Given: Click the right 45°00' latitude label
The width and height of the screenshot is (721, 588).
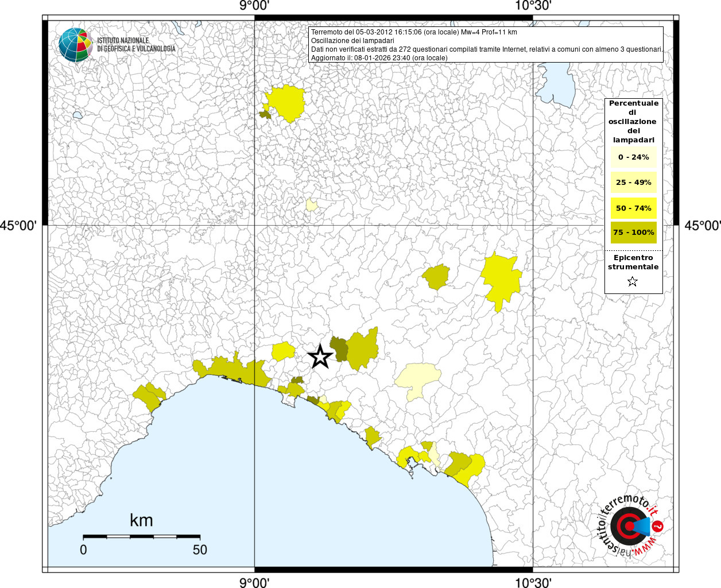Looking at the screenshot, I should pyautogui.click(x=703, y=226).
